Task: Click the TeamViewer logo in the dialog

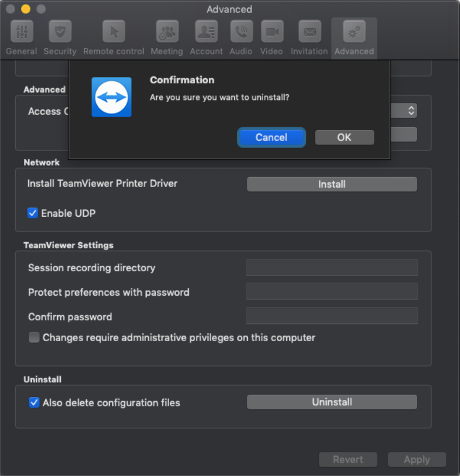Action: click(x=111, y=97)
